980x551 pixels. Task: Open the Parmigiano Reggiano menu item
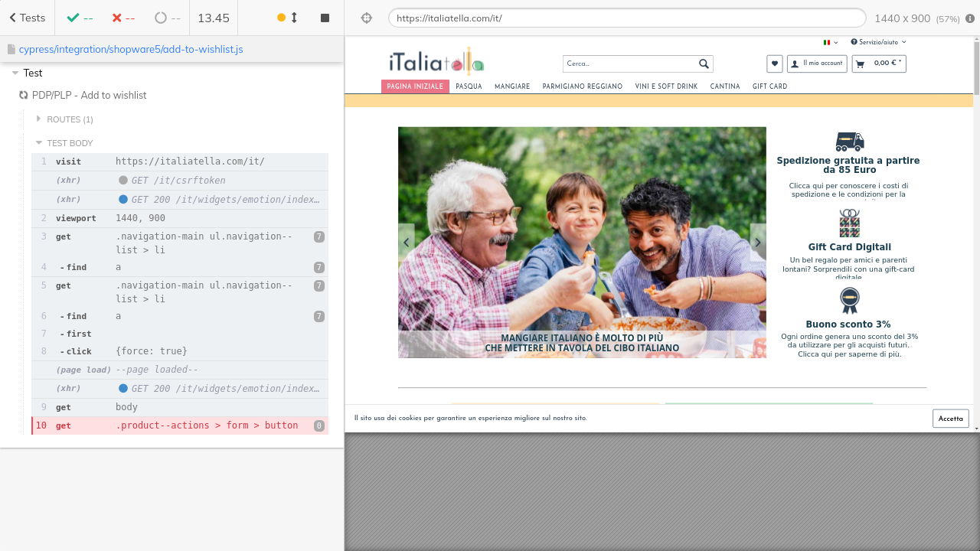(582, 86)
